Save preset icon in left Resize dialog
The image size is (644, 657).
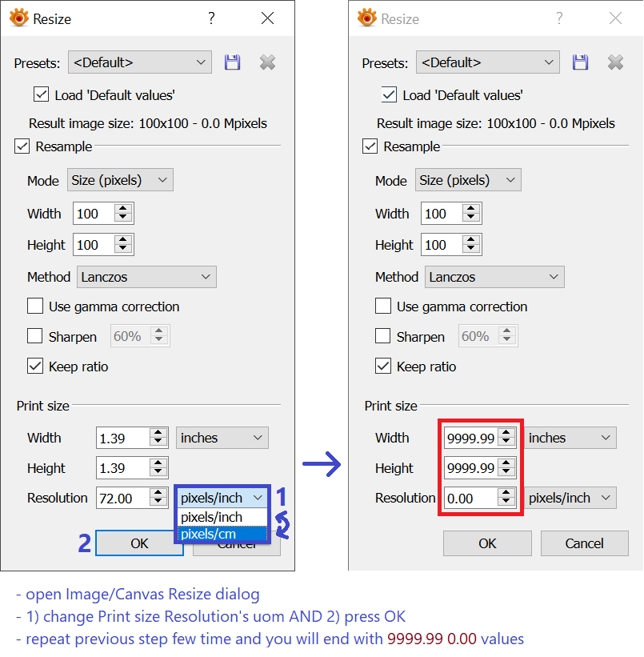[232, 62]
